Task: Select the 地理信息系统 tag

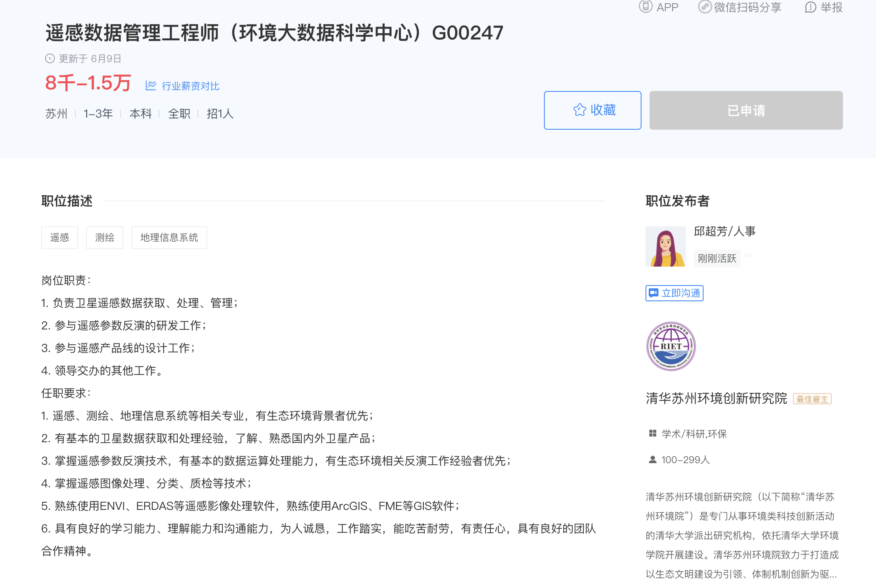Action: (x=169, y=238)
